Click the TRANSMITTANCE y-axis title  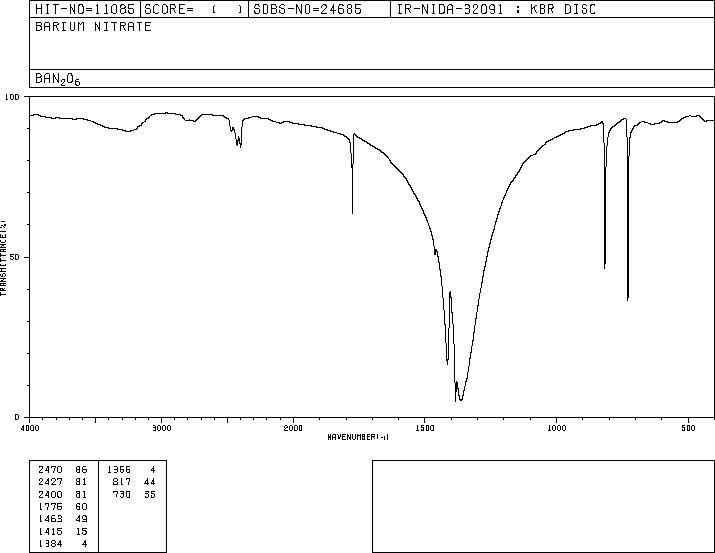coord(3,258)
